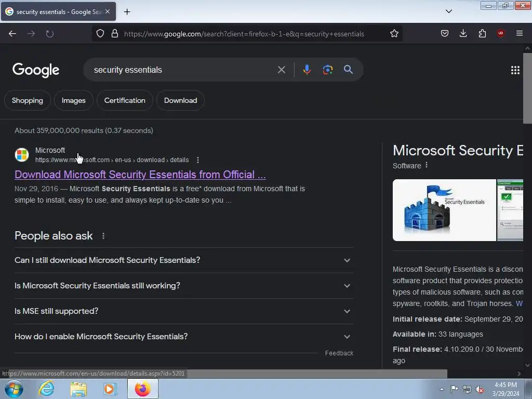This screenshot has height=399, width=532.
Task: Open Download Microsoft Security Essentials result link
Action: 140,175
